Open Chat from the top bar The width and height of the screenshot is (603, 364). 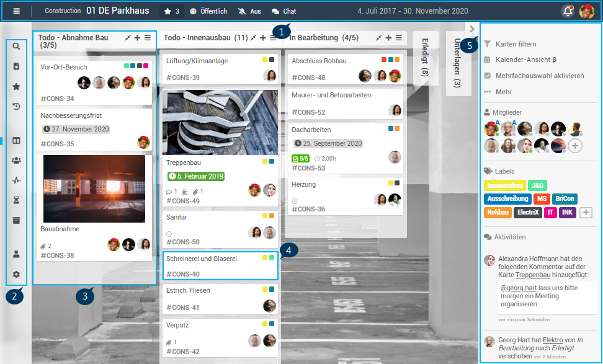tap(284, 12)
